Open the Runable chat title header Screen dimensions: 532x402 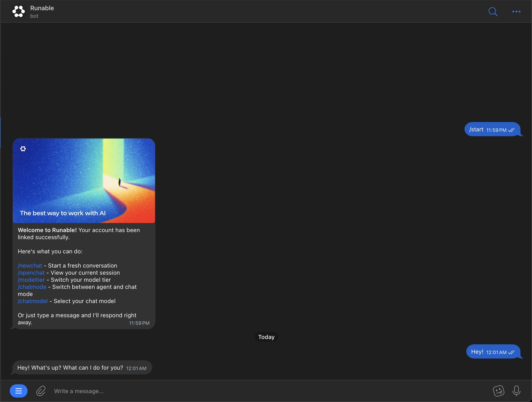[x=42, y=8]
